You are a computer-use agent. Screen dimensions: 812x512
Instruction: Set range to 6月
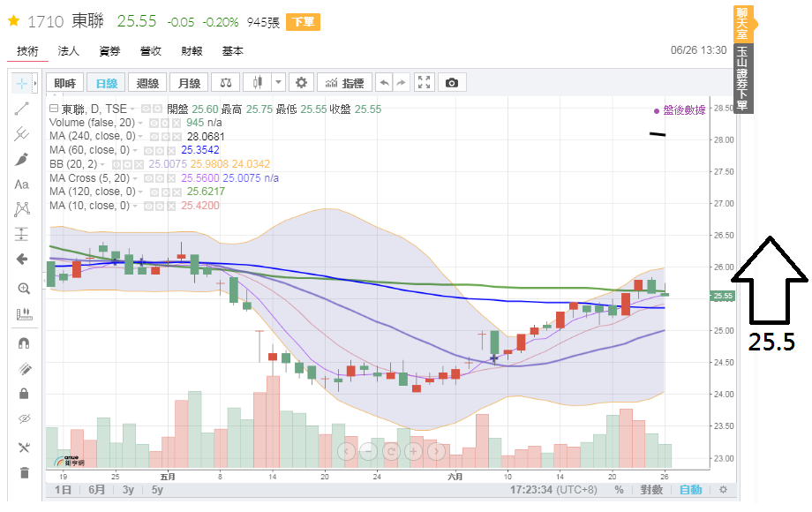(x=96, y=490)
